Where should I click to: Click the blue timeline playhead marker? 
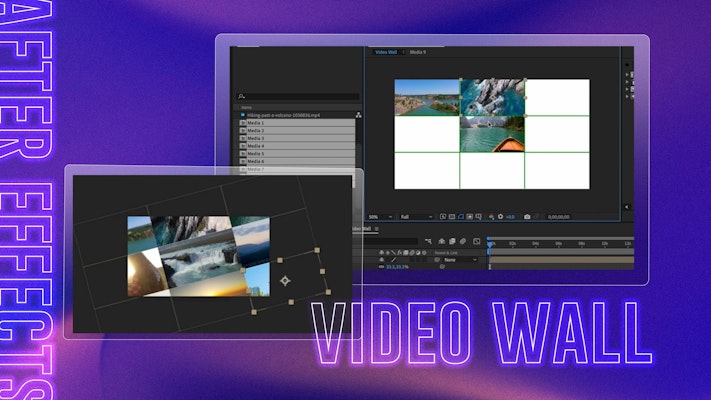click(489, 243)
